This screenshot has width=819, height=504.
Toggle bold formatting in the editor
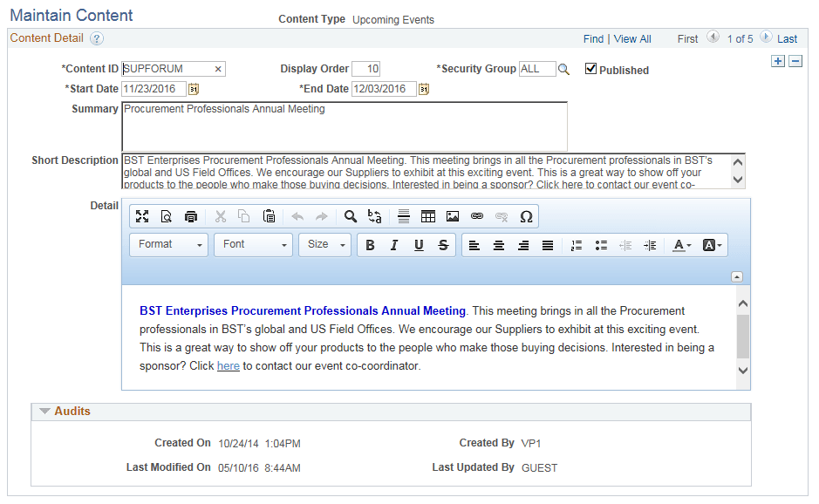coord(369,245)
